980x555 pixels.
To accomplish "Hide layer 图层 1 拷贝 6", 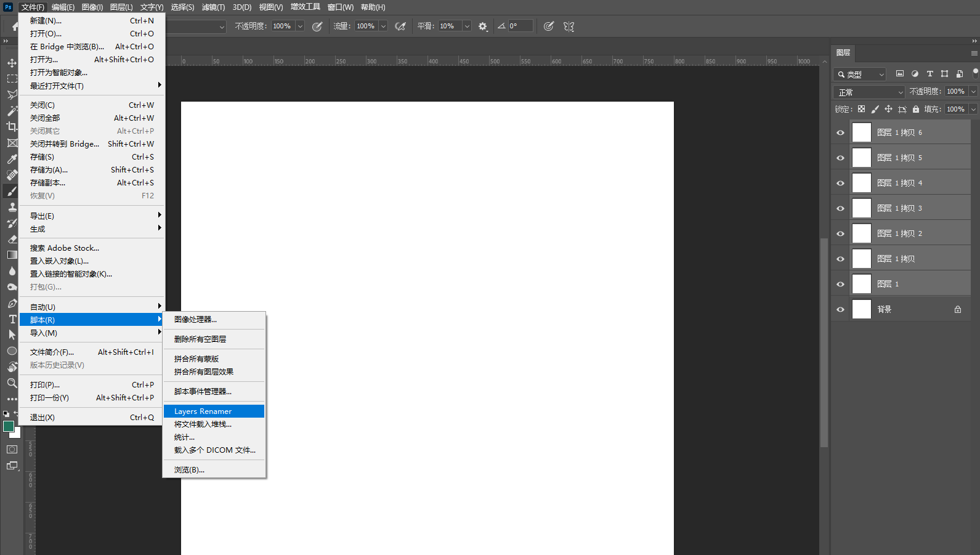I will point(840,132).
